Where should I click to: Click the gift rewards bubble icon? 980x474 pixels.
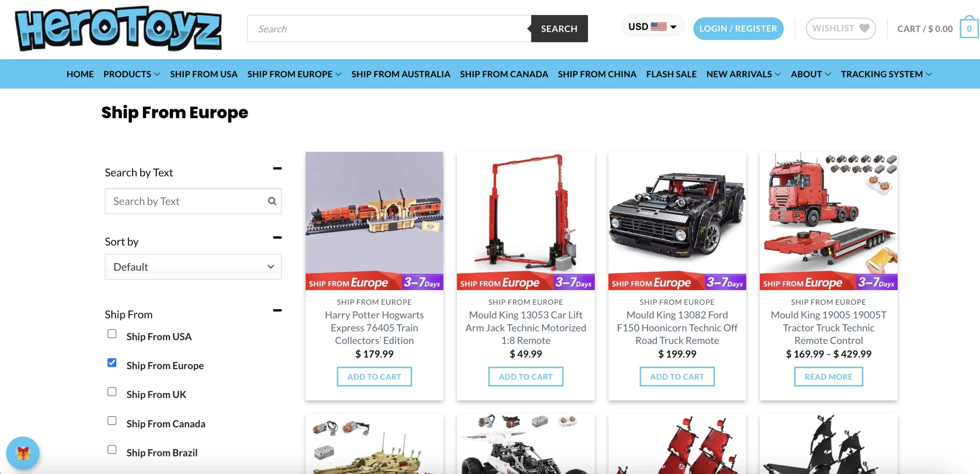[x=23, y=453]
